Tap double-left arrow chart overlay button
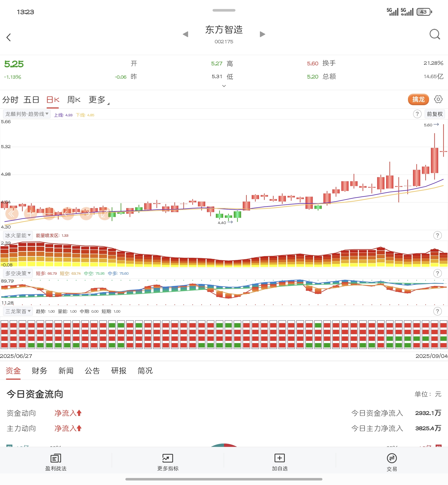The image size is (448, 485). click(12, 214)
